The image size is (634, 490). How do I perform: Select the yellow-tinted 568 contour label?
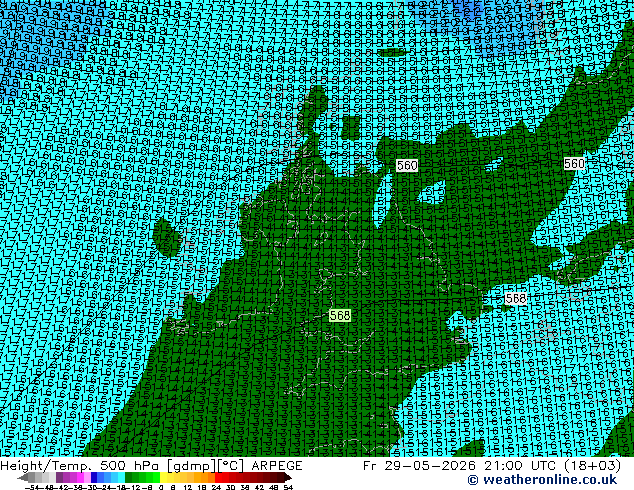340,315
